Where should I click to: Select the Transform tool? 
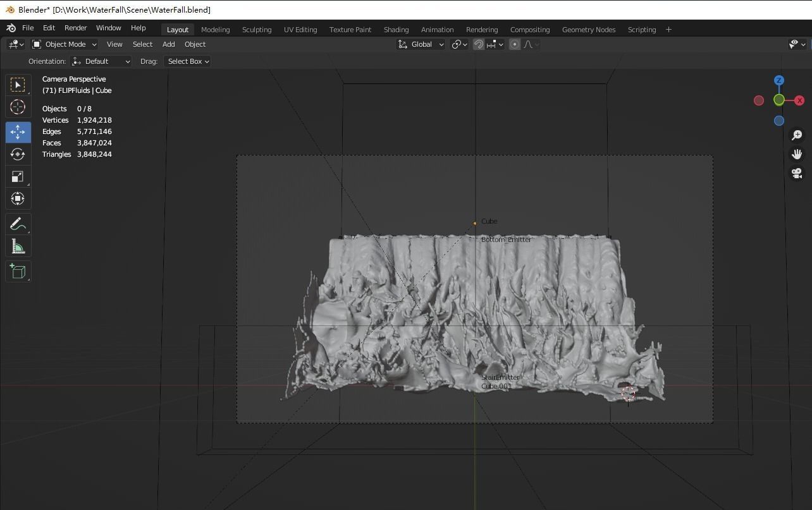[x=18, y=198]
